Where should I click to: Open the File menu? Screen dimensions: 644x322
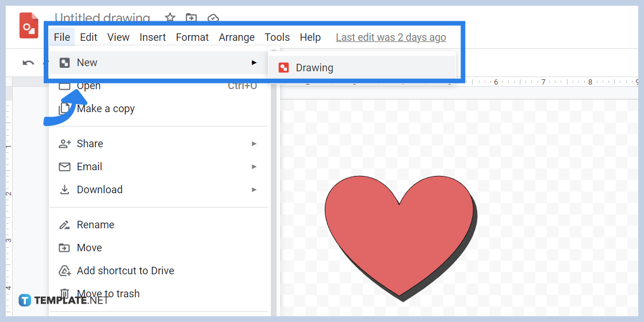pos(62,37)
